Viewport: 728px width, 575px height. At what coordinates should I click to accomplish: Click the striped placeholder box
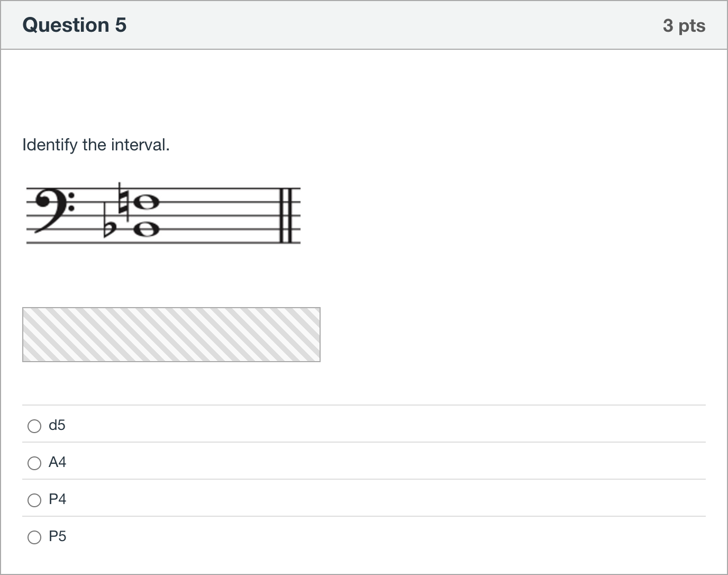[x=171, y=335]
